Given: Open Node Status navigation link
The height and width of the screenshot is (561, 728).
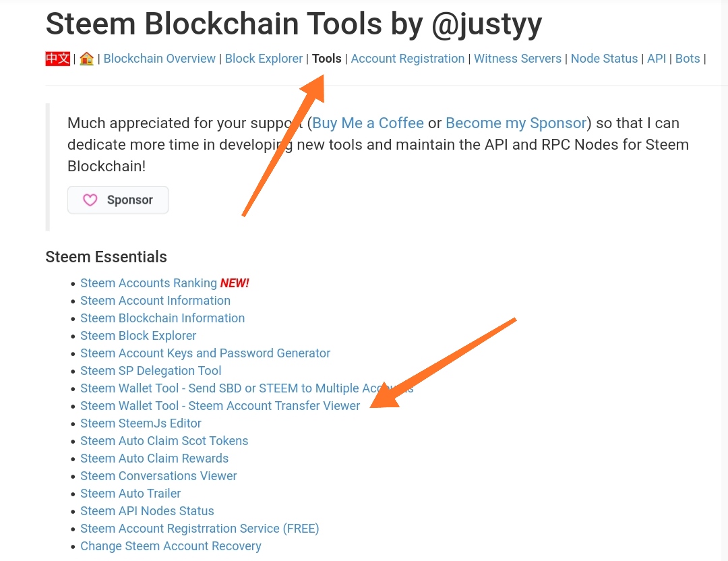Looking at the screenshot, I should pos(604,59).
